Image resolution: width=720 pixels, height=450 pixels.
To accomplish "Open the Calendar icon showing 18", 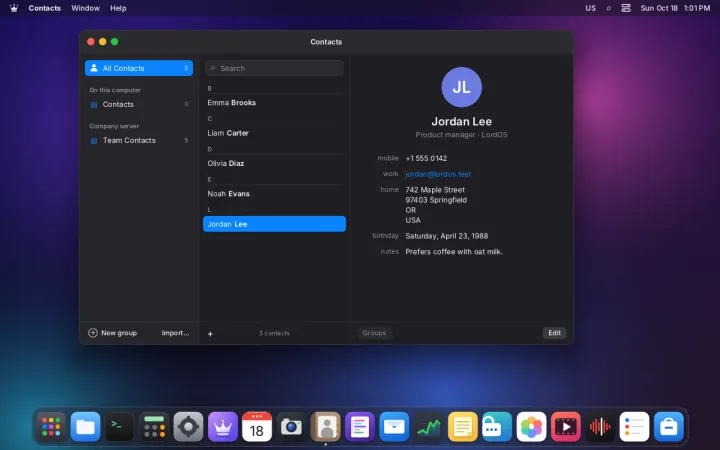I will coord(257,427).
